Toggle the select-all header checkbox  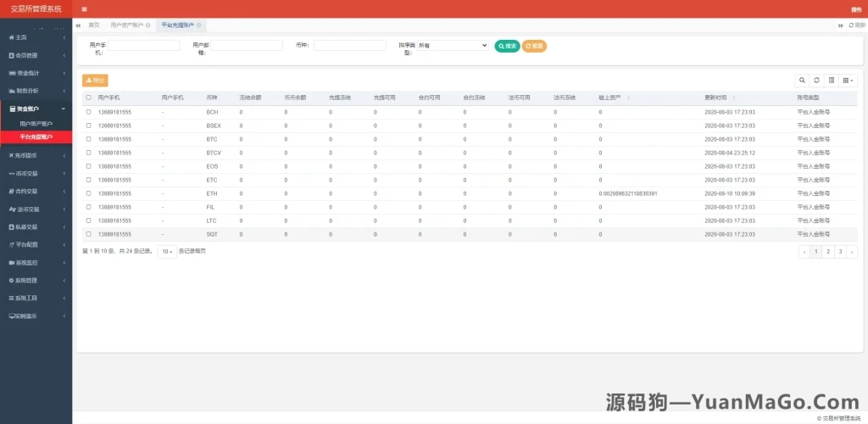point(88,98)
